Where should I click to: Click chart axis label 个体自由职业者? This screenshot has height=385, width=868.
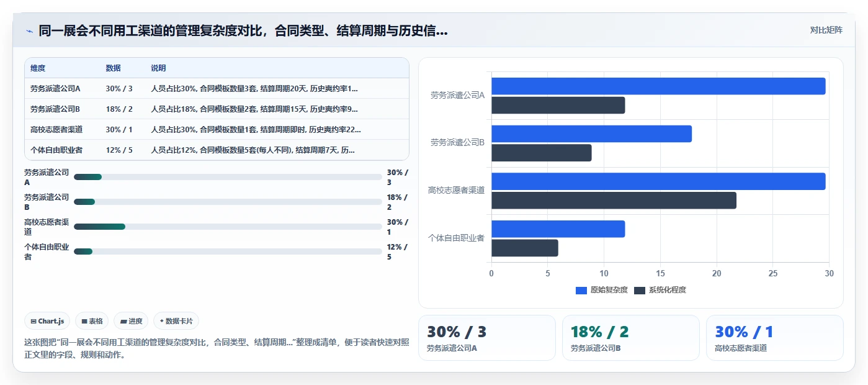click(x=456, y=238)
